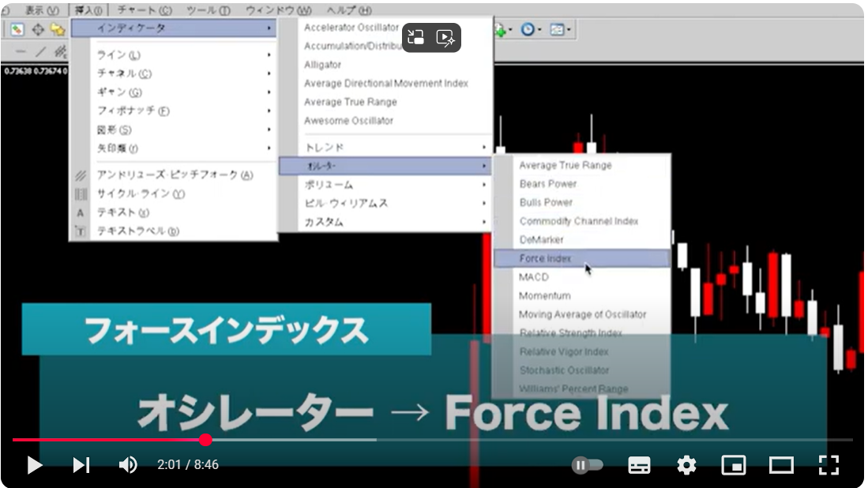The width and height of the screenshot is (868, 488).
Task: Select Relative Vigor Index
Action: pos(564,352)
